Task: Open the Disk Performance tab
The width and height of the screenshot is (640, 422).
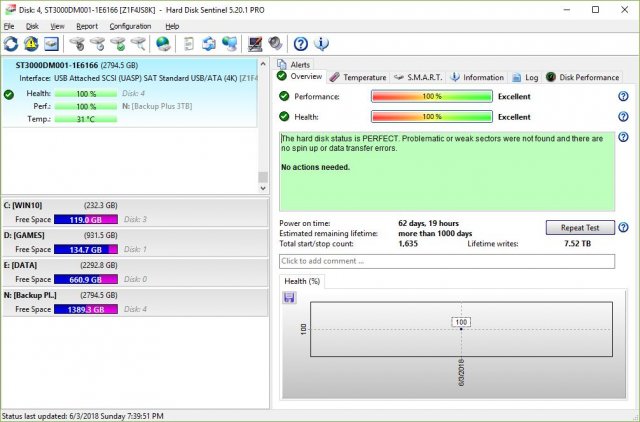Action: coord(583,77)
